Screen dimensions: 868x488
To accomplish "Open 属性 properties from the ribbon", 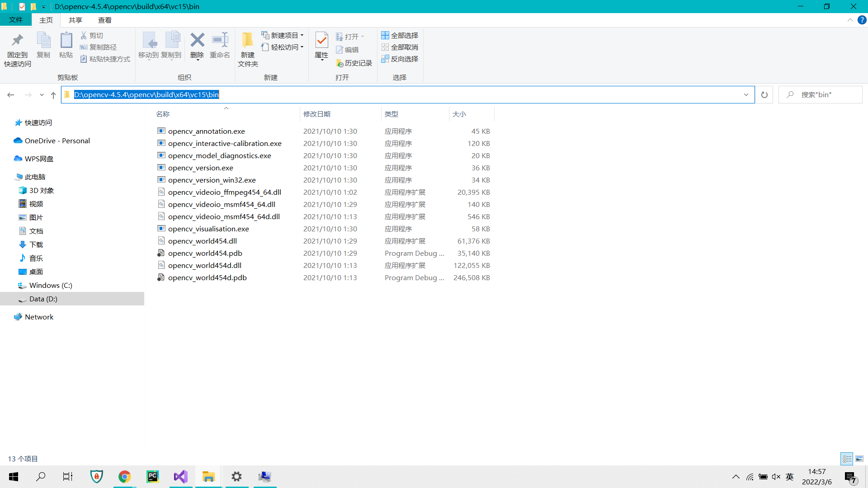I will point(321,47).
